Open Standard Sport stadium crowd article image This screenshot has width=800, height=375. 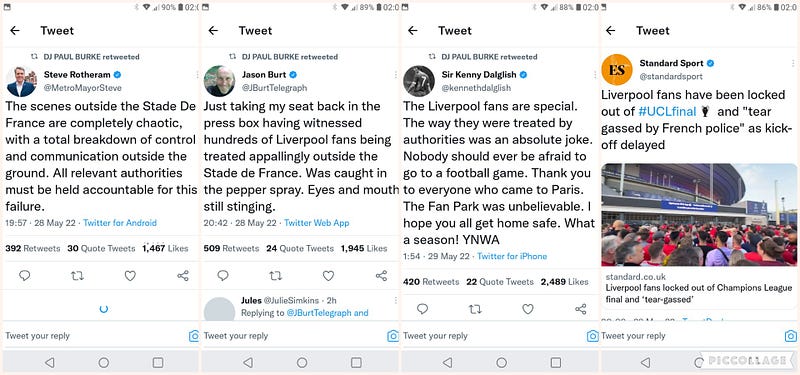point(699,215)
